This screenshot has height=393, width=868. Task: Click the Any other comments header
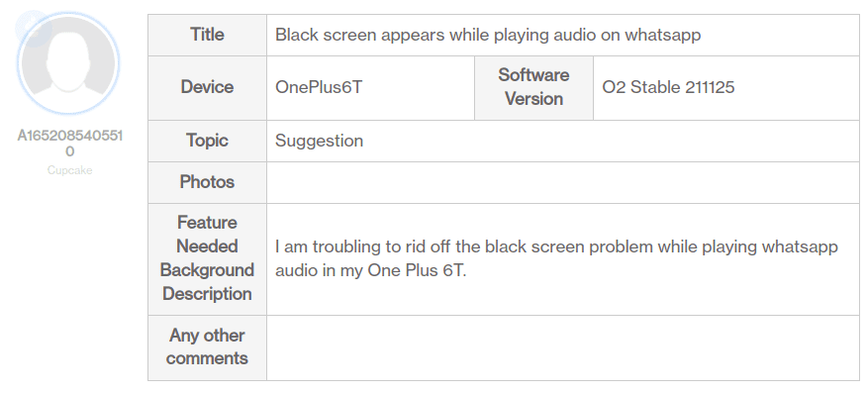(207, 347)
